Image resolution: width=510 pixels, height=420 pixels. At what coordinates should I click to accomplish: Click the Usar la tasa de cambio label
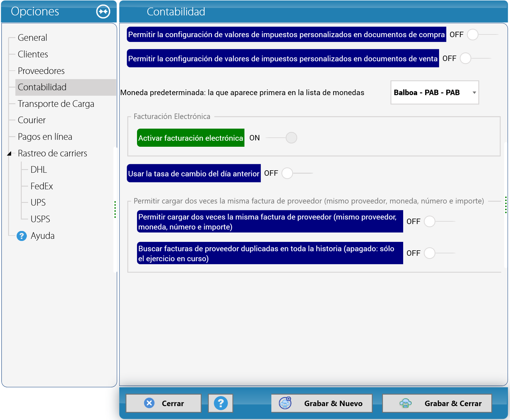coord(194,173)
